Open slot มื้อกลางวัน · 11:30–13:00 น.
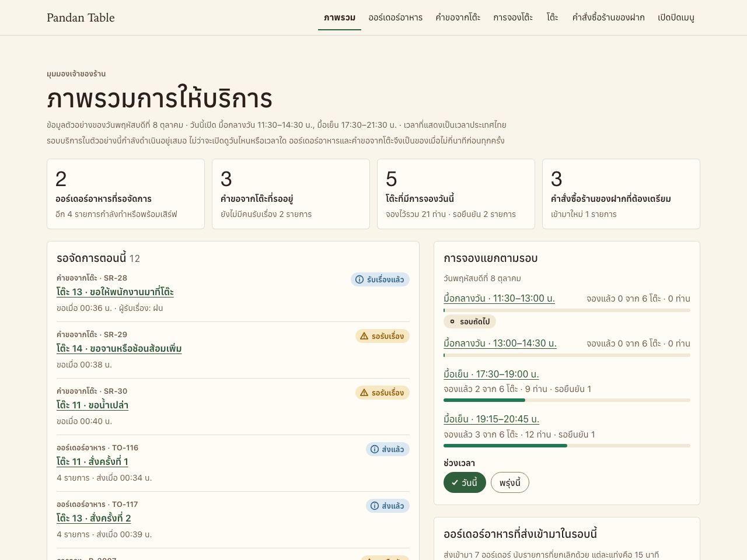747x560 pixels. click(x=499, y=299)
